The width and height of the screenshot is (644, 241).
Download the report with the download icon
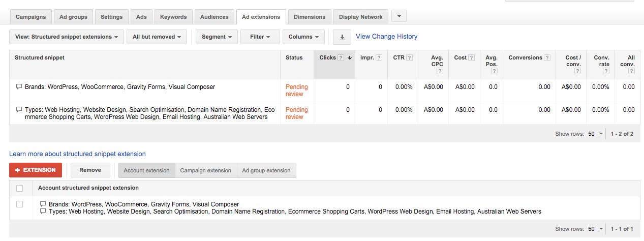click(x=342, y=37)
